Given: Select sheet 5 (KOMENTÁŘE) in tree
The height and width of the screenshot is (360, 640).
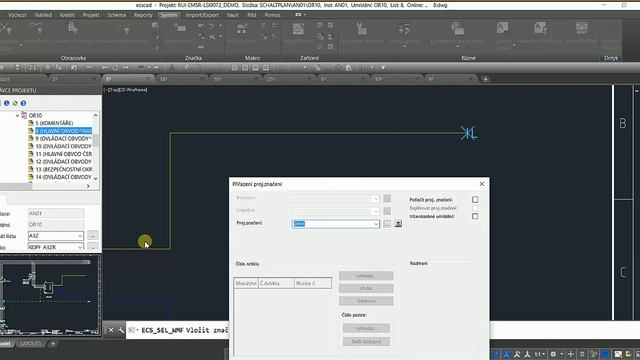Looking at the screenshot, I should tap(54, 123).
